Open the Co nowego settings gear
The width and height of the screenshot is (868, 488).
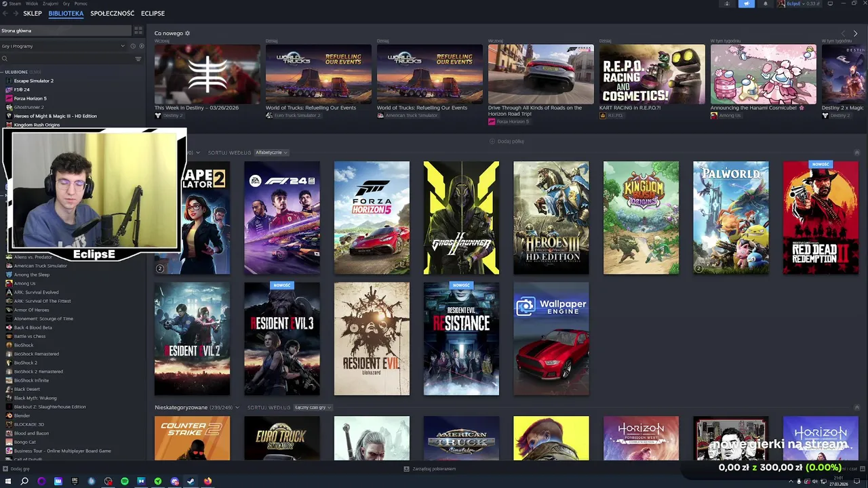pos(188,33)
